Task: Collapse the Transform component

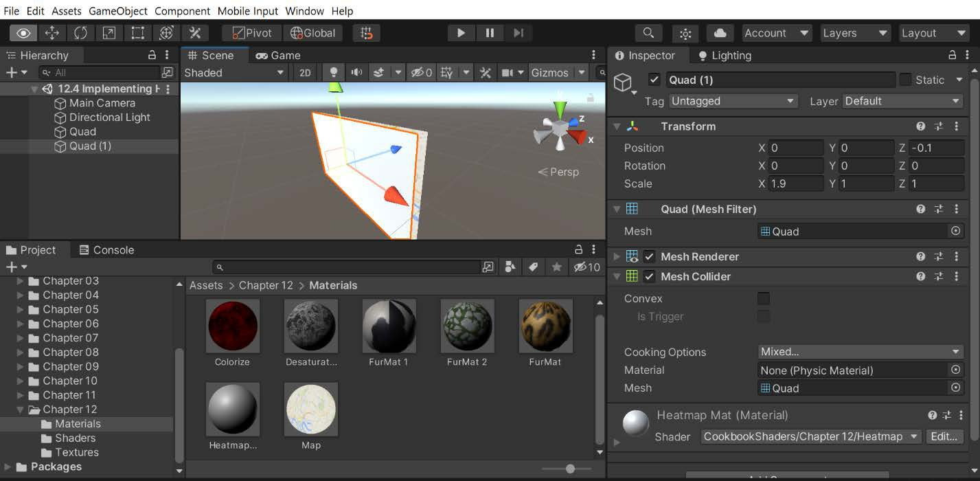Action: tap(617, 126)
